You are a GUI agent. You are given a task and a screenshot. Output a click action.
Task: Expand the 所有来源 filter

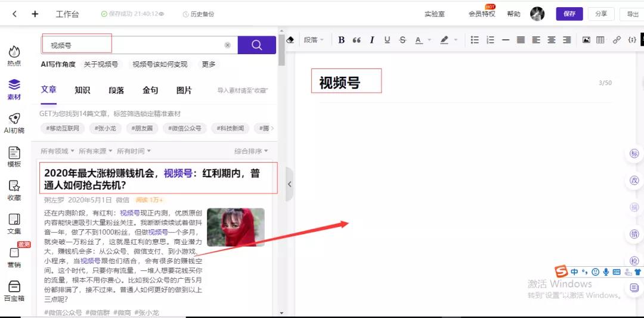point(95,151)
